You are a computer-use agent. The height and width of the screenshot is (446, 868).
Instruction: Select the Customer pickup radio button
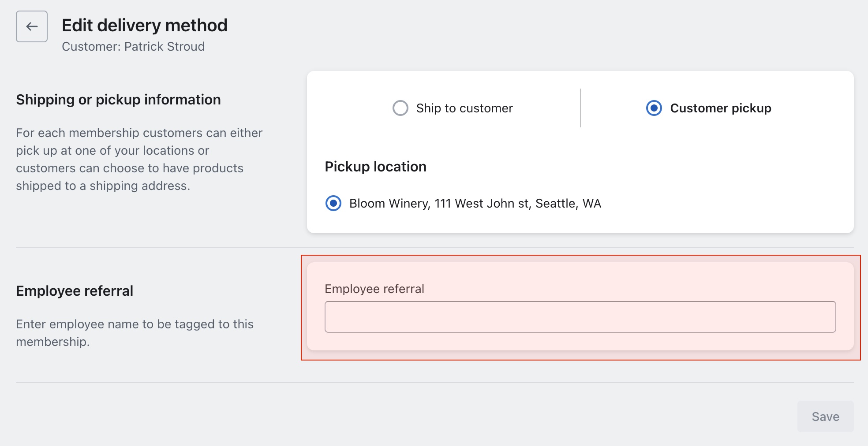click(654, 108)
